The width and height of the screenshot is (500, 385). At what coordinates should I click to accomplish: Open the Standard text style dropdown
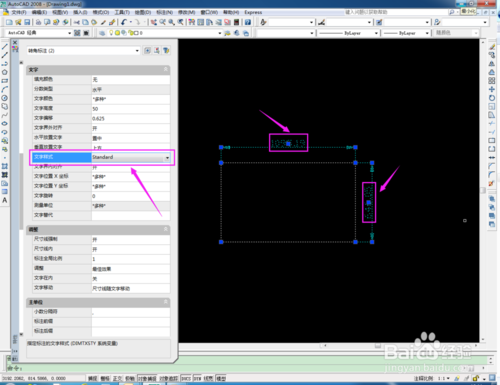click(x=167, y=158)
